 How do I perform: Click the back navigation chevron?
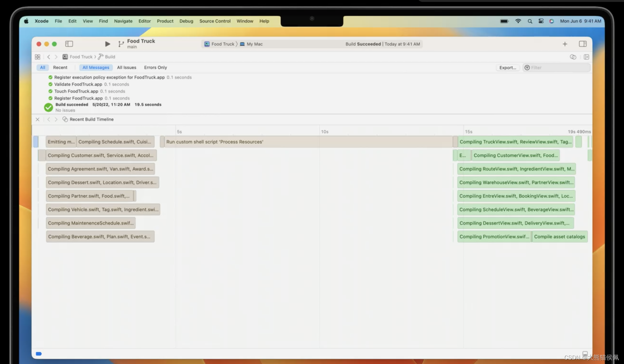(x=48, y=57)
